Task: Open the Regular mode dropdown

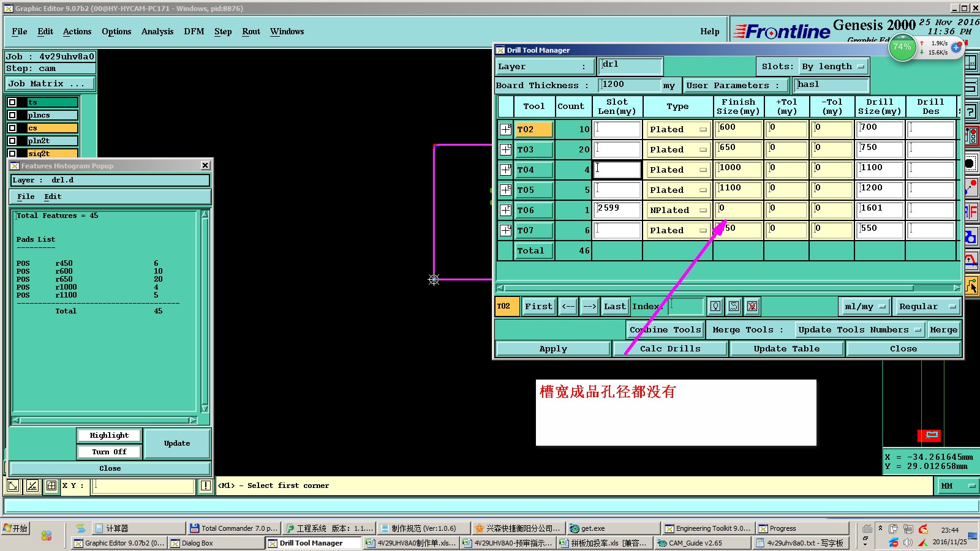Action: pyautogui.click(x=927, y=306)
